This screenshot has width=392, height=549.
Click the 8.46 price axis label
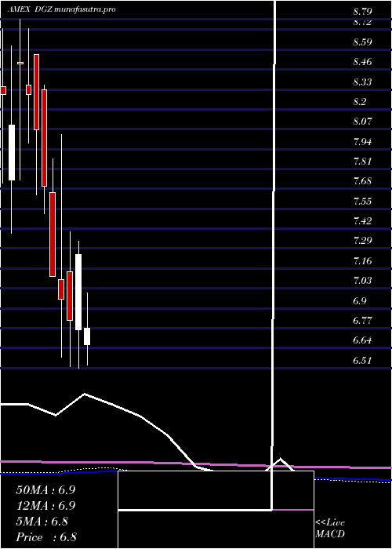(x=362, y=62)
